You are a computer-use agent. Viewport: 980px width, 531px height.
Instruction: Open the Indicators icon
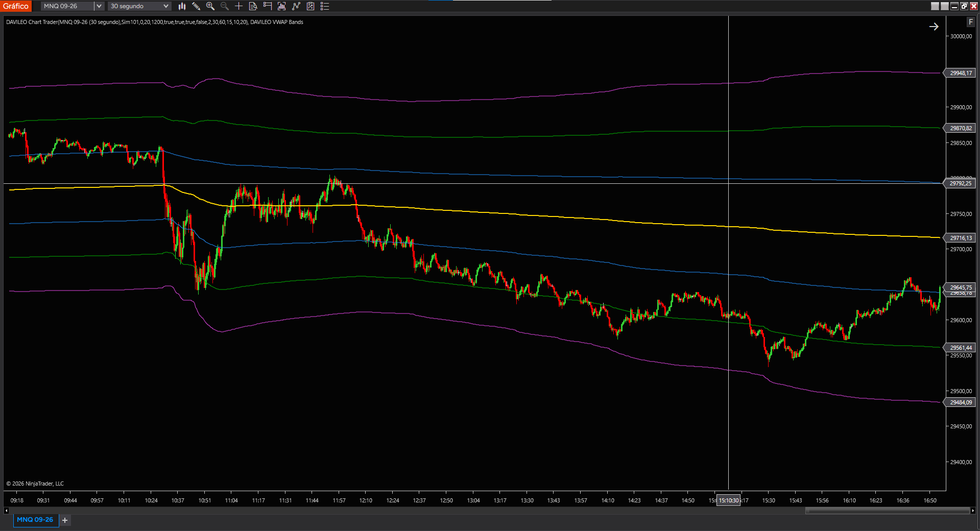coord(296,6)
